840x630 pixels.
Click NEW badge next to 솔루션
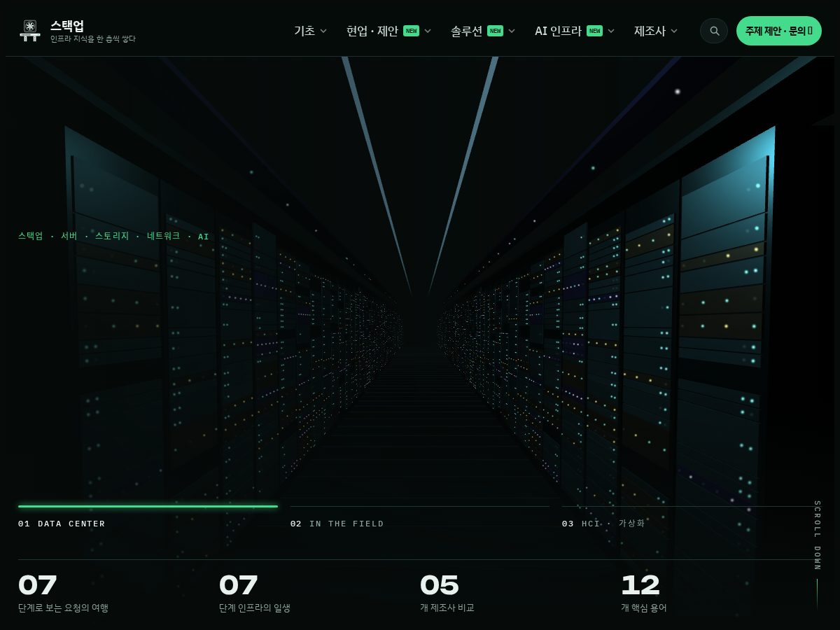click(495, 31)
